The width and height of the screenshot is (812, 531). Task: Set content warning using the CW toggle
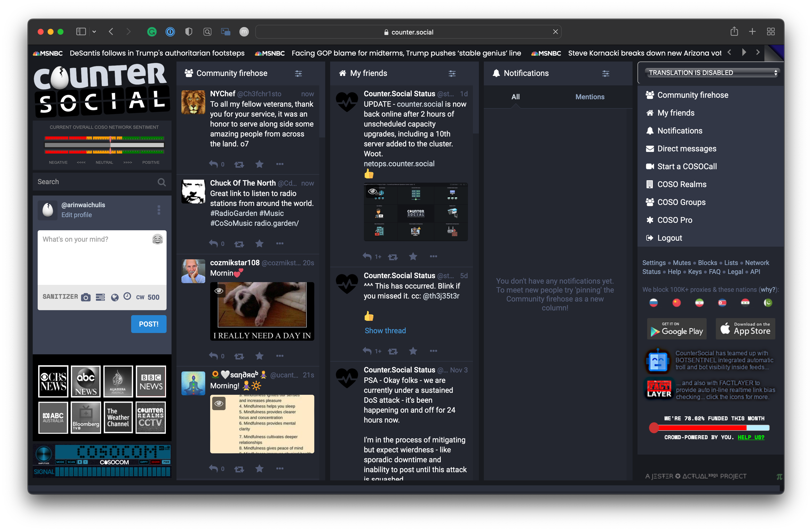tap(141, 297)
